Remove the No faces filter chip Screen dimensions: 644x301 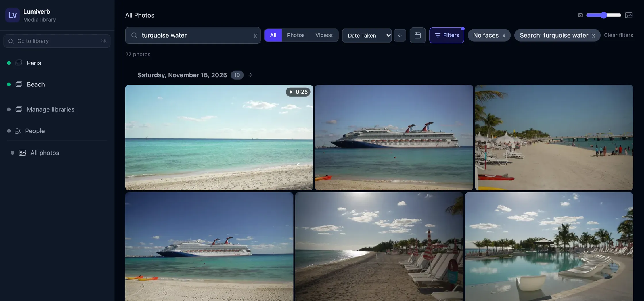(504, 36)
